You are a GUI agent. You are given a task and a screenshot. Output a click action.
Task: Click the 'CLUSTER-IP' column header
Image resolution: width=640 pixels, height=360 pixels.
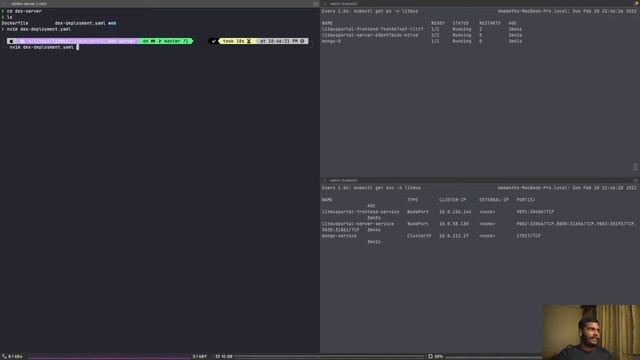452,200
